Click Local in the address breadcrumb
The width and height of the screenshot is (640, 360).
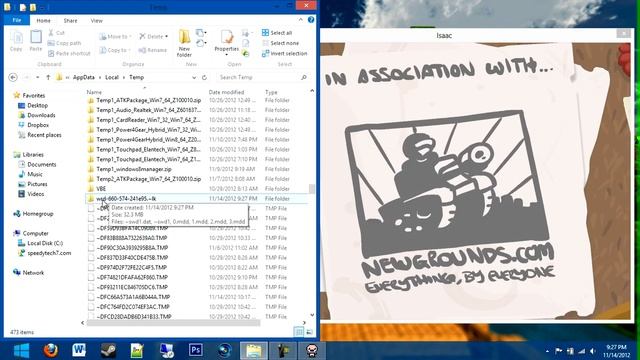[112, 77]
